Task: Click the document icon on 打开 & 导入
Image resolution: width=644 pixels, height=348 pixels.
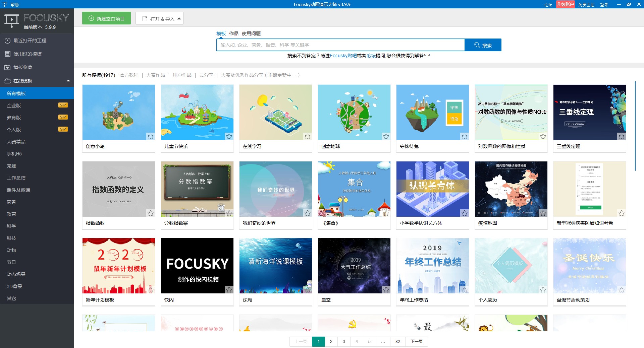Action: [144, 18]
